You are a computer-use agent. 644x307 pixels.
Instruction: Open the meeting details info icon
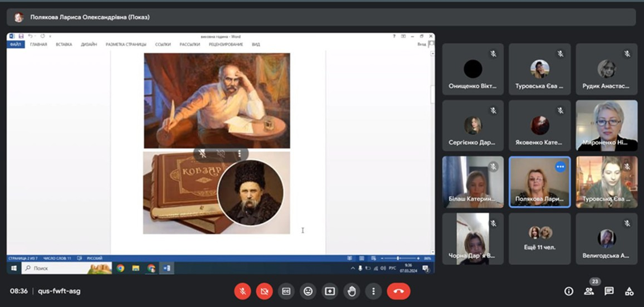(569, 291)
